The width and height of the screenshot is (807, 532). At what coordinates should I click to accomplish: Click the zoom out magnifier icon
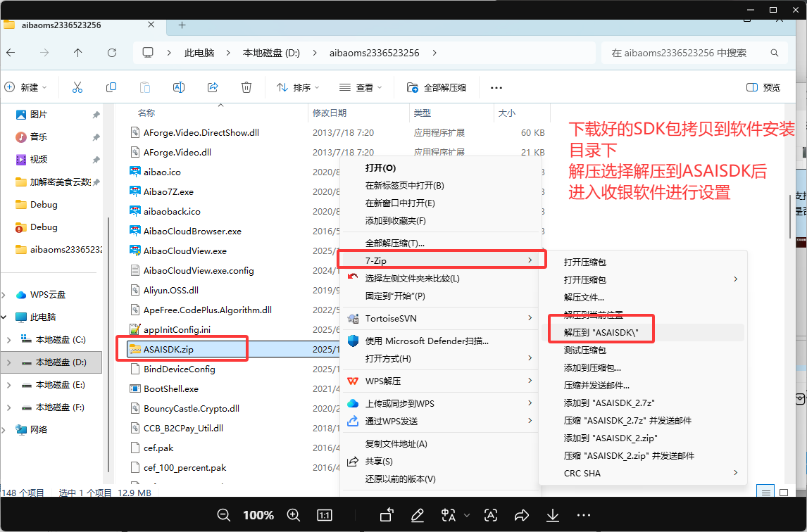point(224,515)
